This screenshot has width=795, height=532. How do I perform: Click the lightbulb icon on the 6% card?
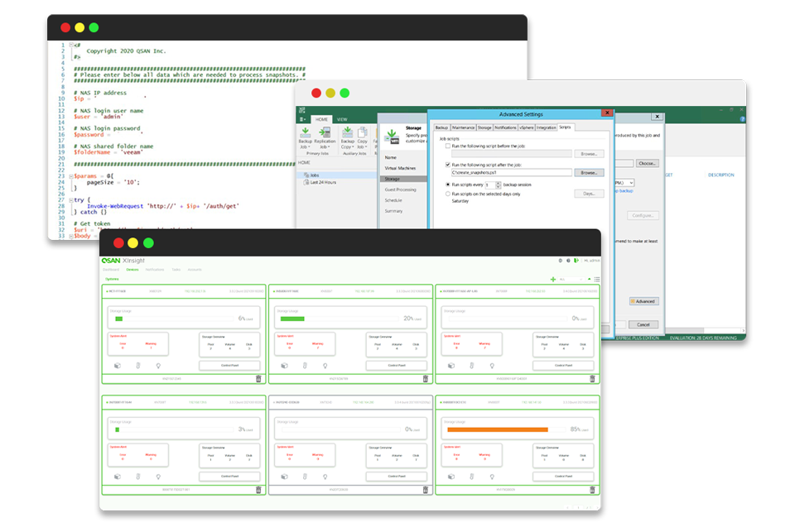(x=158, y=366)
